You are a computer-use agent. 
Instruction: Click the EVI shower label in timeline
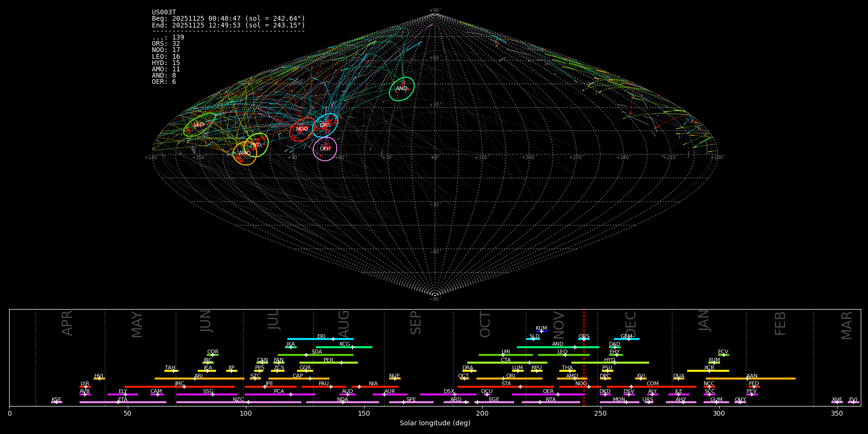[x=854, y=400]
